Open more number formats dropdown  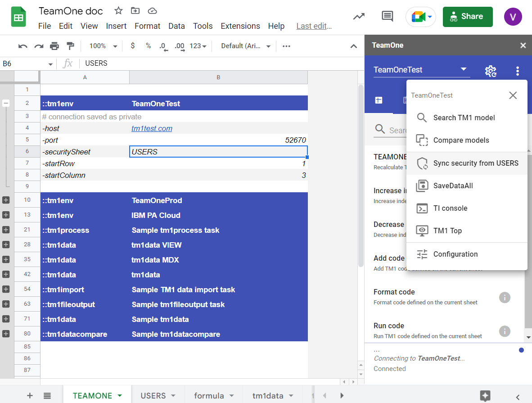coord(198,46)
